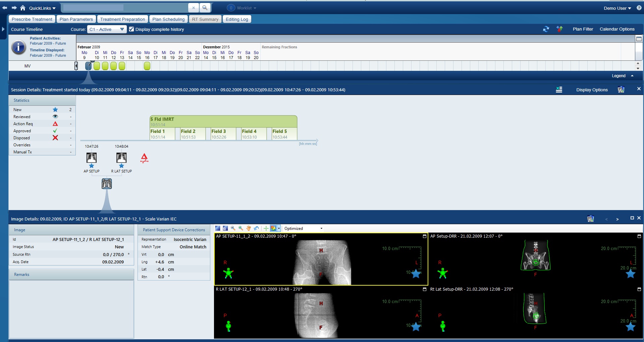Click the Undo arrow in the image toolbar

point(257,228)
